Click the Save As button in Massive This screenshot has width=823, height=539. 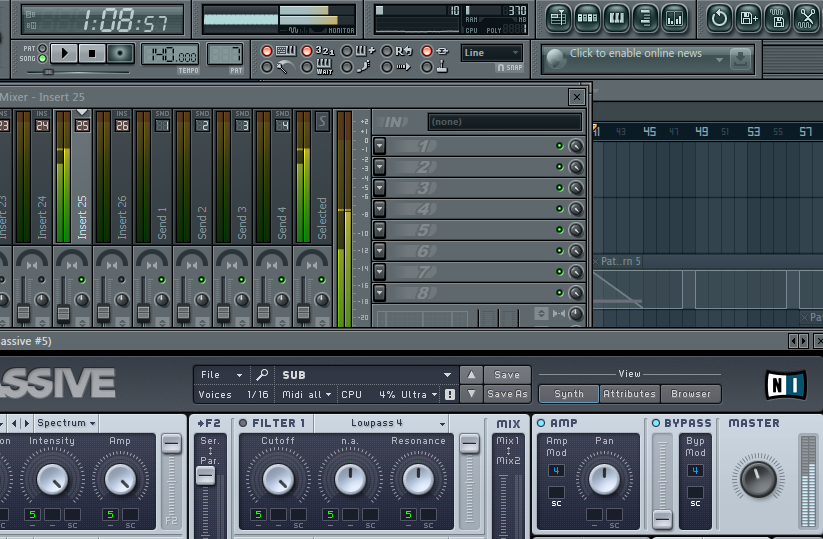point(507,394)
